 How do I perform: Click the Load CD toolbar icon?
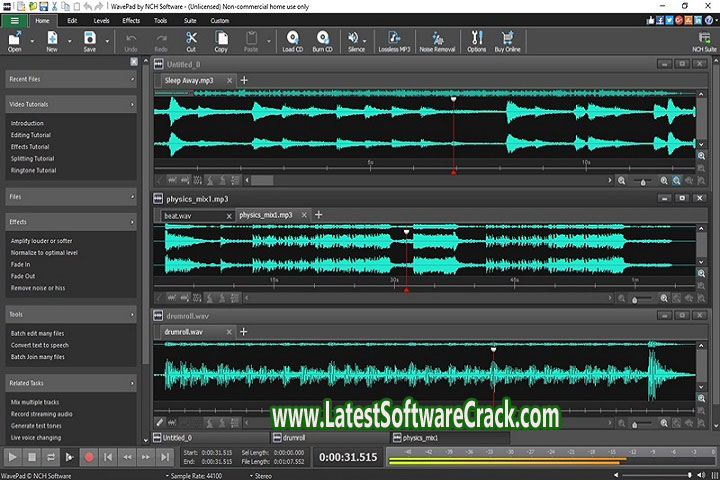[x=293, y=40]
